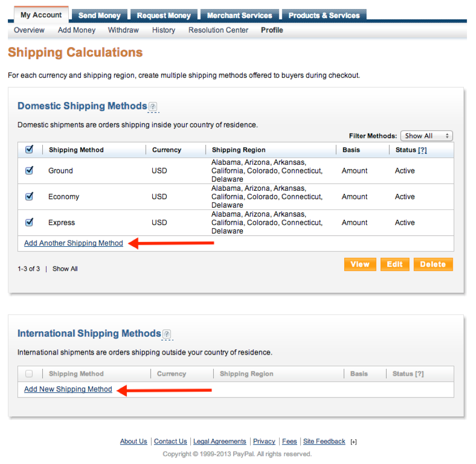The height and width of the screenshot is (464, 476).
Task: Click Add Another Shipping Method link
Action: (74, 243)
